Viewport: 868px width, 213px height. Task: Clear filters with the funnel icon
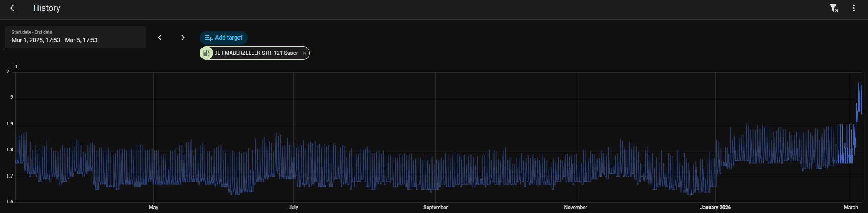point(833,8)
